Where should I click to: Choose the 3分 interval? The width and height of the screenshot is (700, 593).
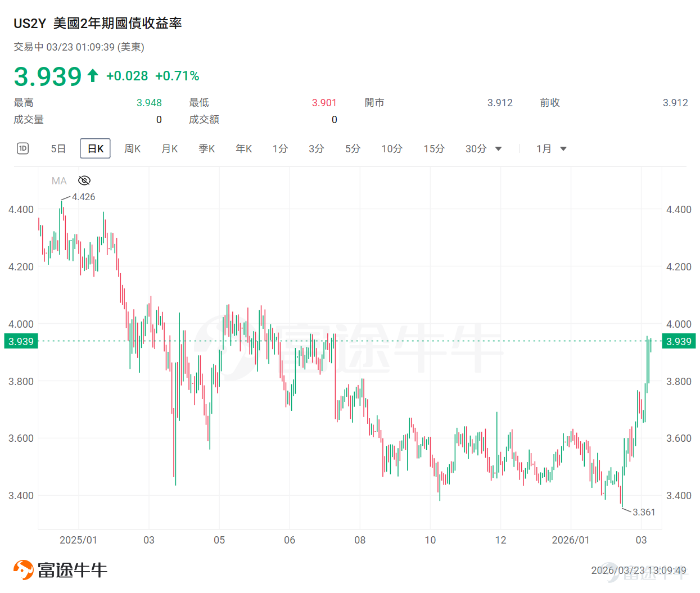click(x=317, y=148)
